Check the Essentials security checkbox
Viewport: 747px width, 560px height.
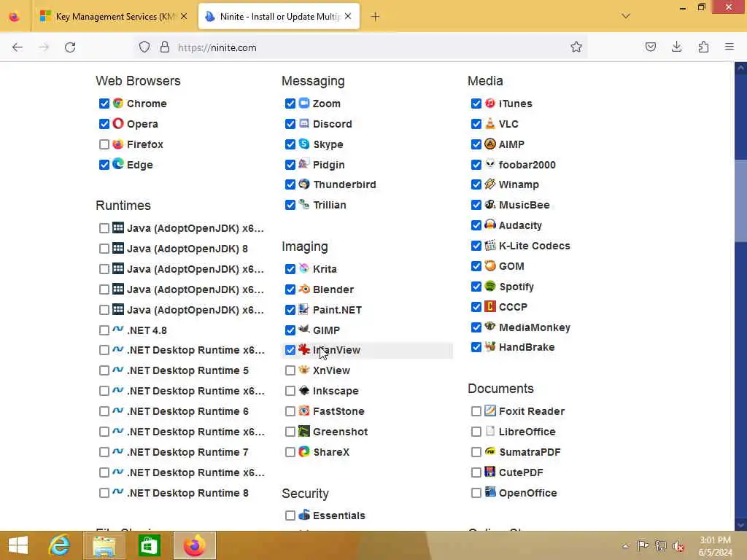tap(290, 516)
